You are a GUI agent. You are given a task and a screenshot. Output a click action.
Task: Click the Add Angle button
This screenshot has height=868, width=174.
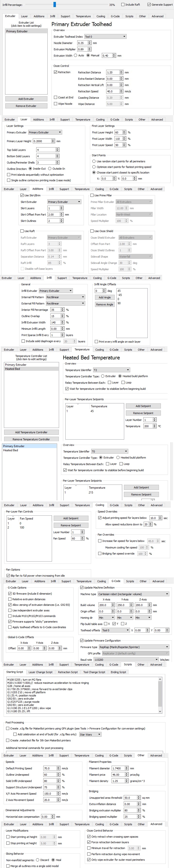pyautogui.click(x=104, y=297)
